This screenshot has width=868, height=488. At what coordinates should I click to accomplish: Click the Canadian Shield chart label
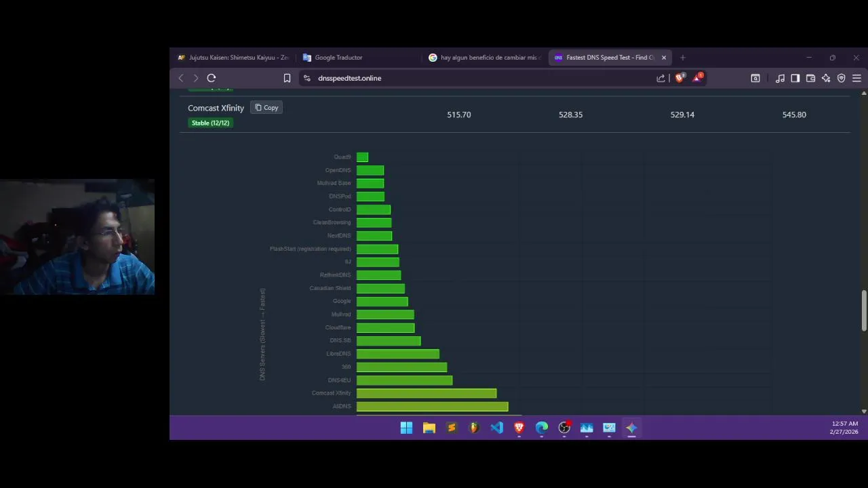pyautogui.click(x=330, y=288)
